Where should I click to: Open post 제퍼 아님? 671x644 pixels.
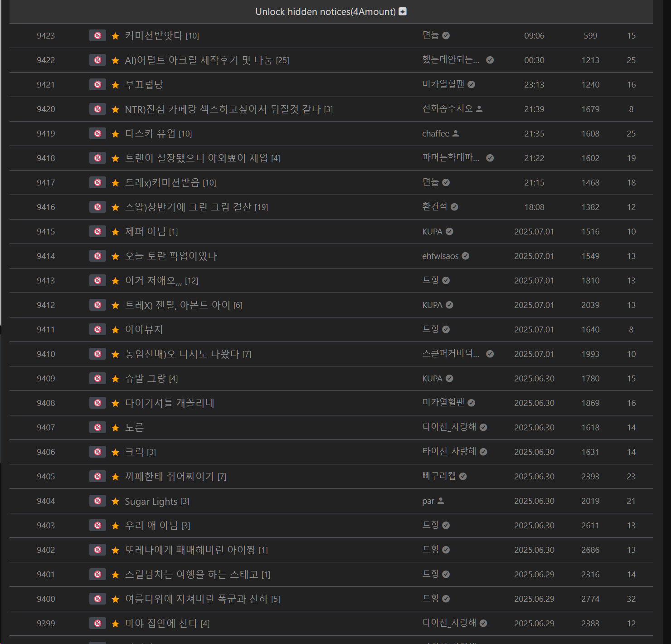coord(146,231)
